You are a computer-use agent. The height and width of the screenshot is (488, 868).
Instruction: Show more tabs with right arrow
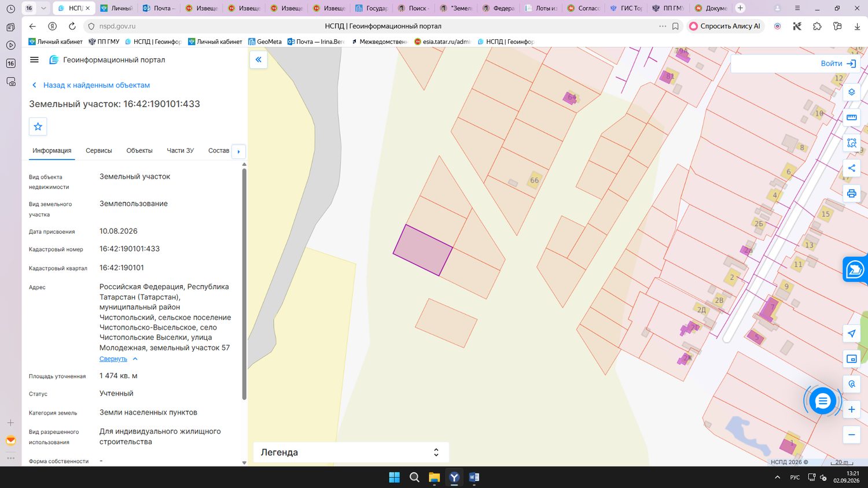point(238,151)
